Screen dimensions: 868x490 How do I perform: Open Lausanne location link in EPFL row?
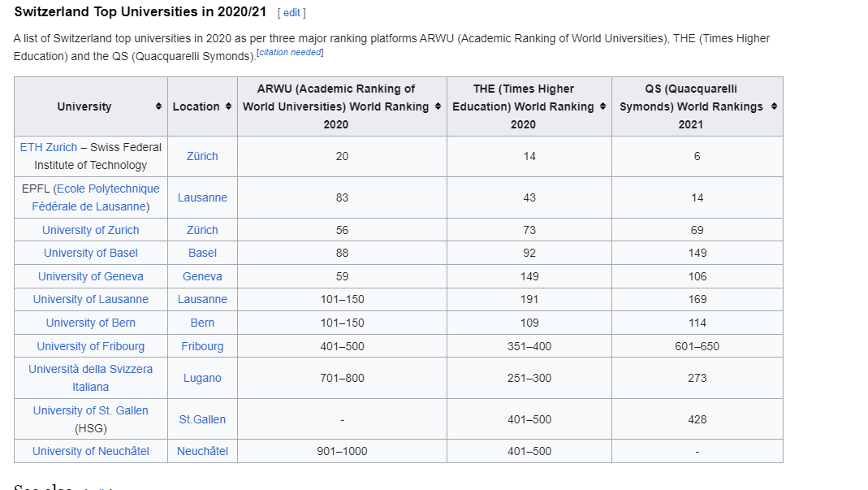pyautogui.click(x=203, y=197)
